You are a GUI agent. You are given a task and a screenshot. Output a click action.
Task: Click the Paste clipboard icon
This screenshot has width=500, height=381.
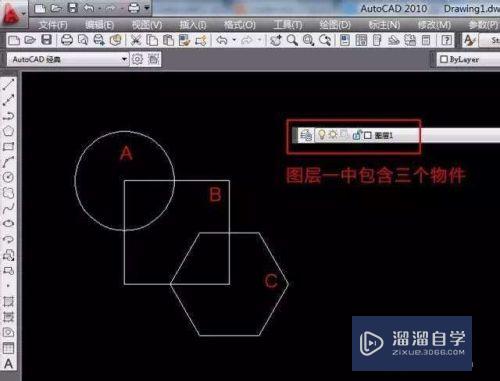168,40
